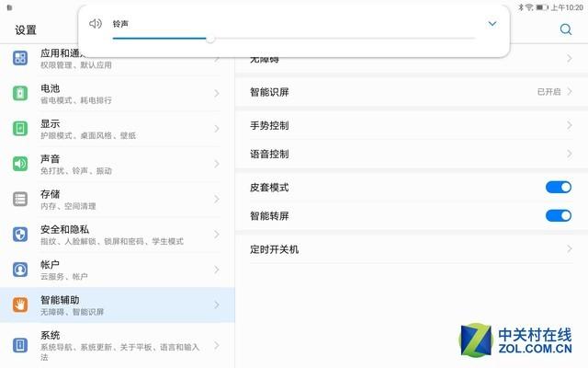Viewport: 588px width, 368px height.
Task: Open the 声音 settings entry
Action: point(117,164)
